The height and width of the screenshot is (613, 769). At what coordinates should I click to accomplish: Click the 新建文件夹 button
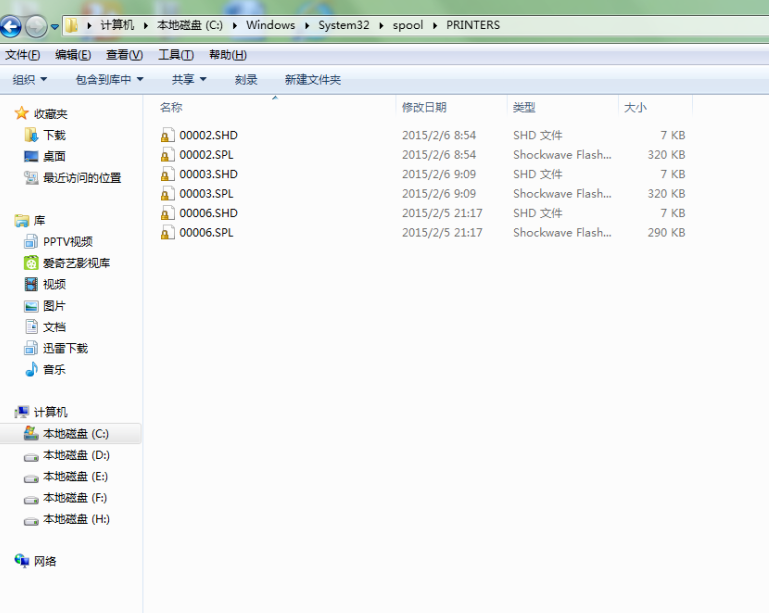tap(313, 79)
